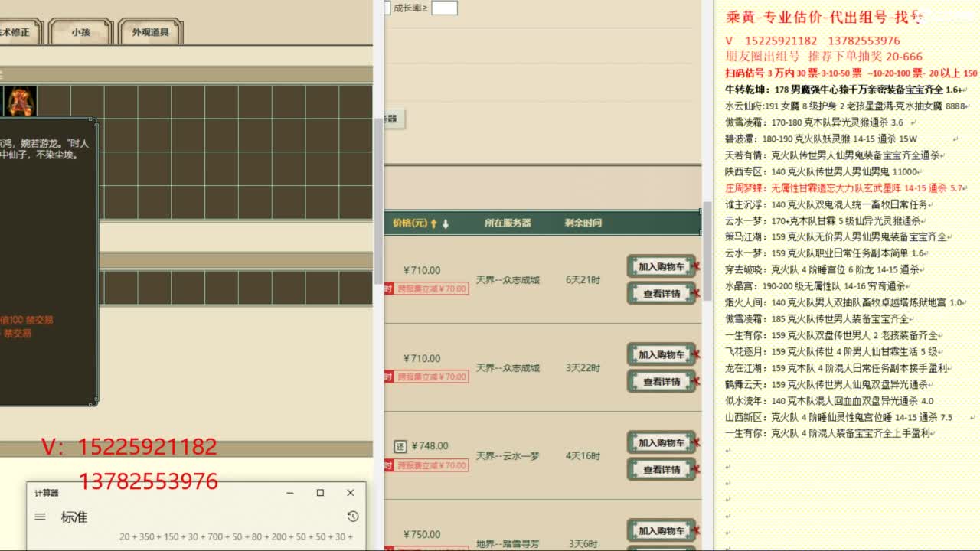
Task: Click the 水晶宫 190-200 级无属性队 line
Action: [x=815, y=286]
